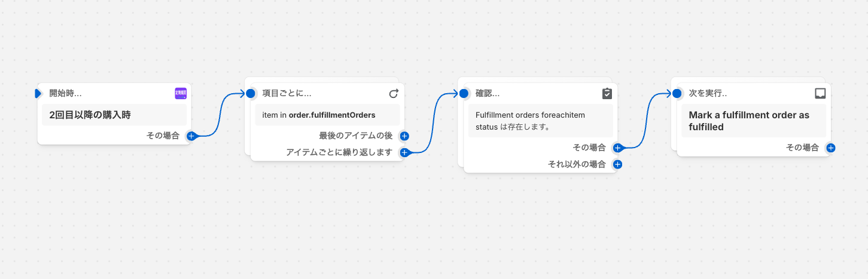The width and height of the screenshot is (868, 279).
Task: Click the blue start flag beside 開始時
Action: (38, 93)
